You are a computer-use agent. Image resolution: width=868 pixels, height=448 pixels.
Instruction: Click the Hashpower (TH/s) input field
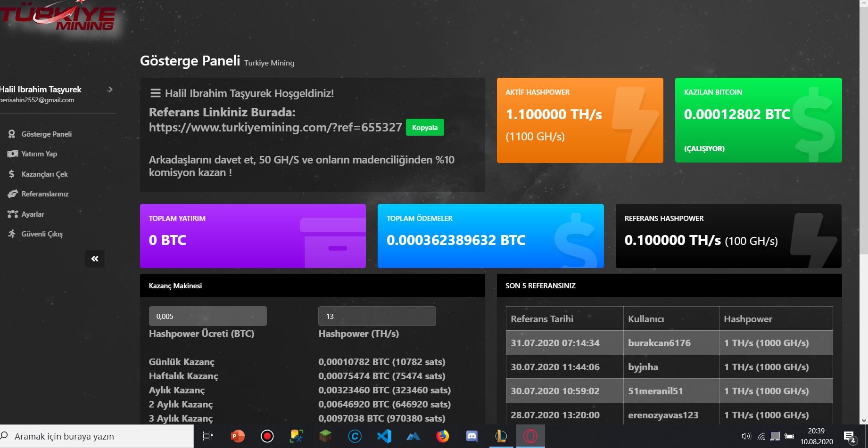pos(377,316)
